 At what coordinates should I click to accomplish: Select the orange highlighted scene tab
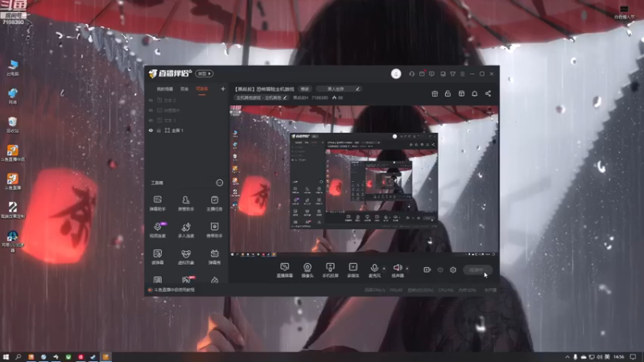[x=202, y=89]
